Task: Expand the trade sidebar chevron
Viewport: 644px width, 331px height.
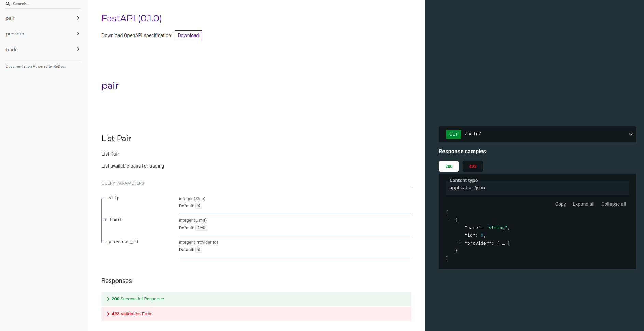Action: click(x=78, y=49)
